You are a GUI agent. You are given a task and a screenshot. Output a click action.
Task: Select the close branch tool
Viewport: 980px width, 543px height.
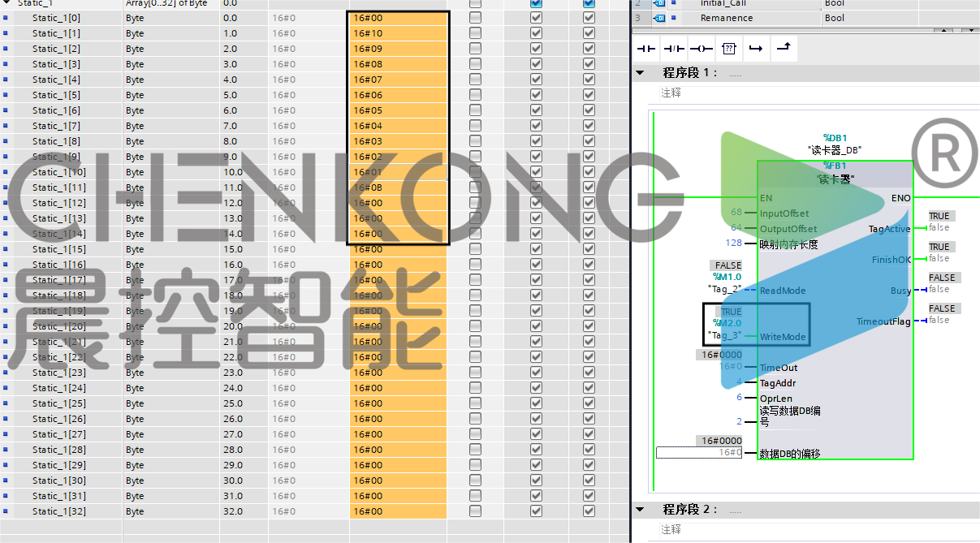tap(783, 49)
